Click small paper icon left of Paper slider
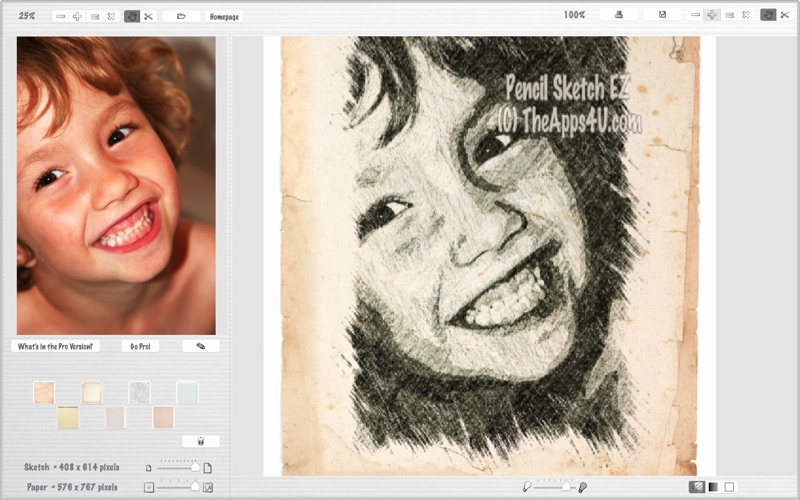 point(148,487)
